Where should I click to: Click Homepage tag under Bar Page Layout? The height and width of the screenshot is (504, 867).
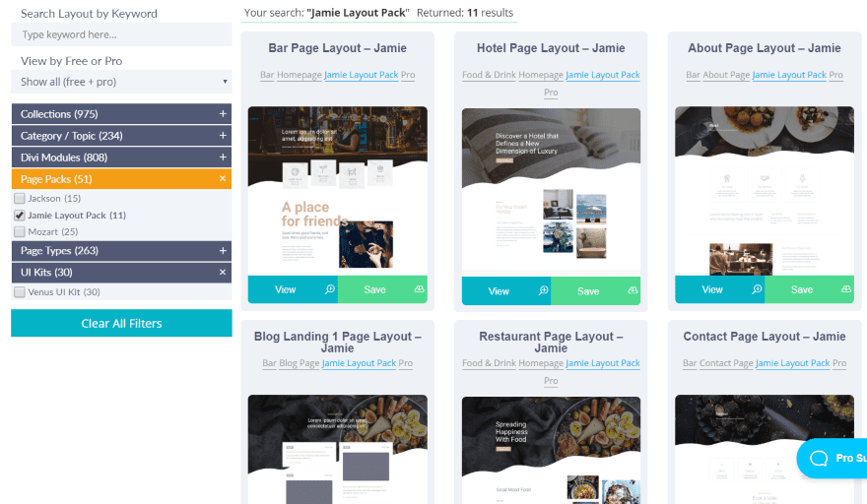[x=300, y=75]
